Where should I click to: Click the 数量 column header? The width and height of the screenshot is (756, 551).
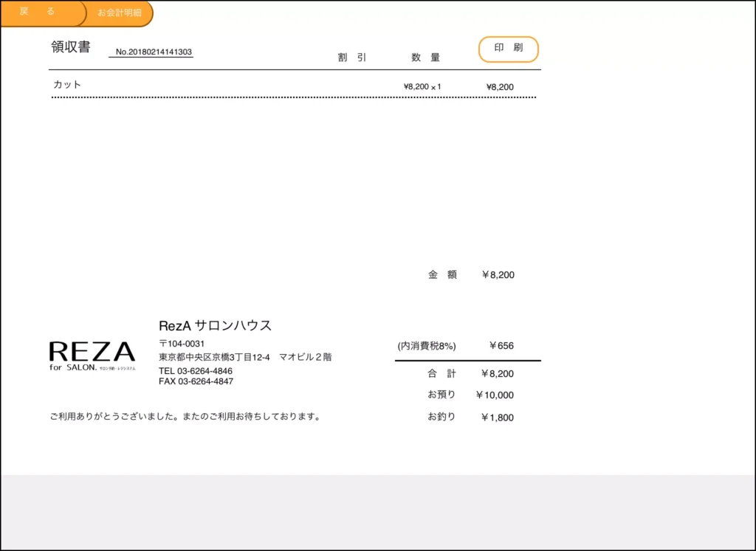[425, 58]
